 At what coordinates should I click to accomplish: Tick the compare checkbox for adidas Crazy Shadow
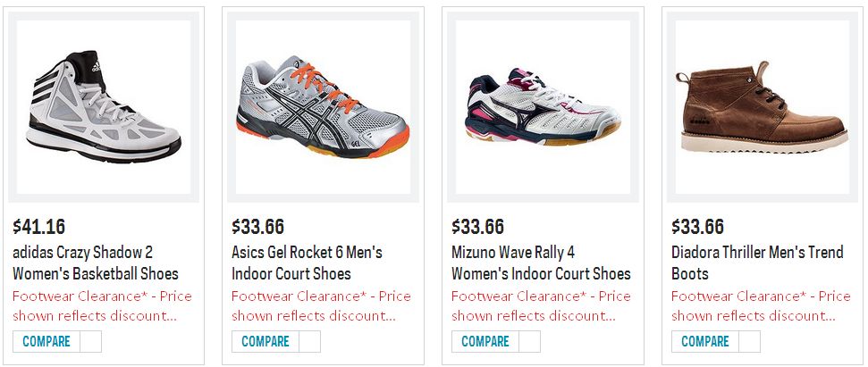coord(91,342)
